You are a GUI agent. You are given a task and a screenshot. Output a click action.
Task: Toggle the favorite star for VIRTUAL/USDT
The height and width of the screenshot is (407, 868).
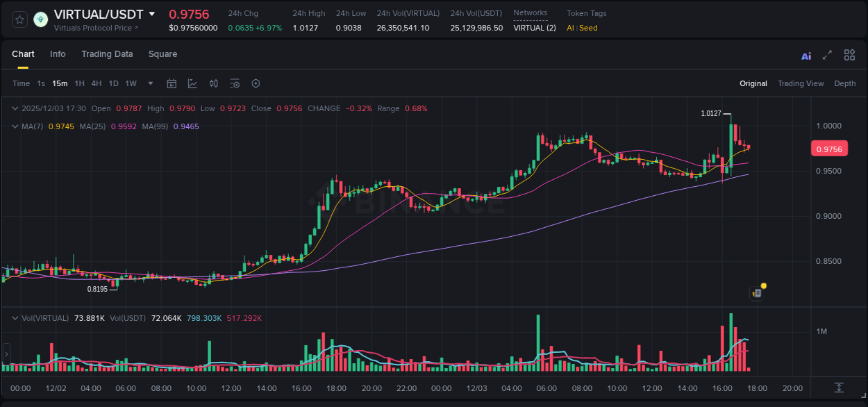click(19, 19)
